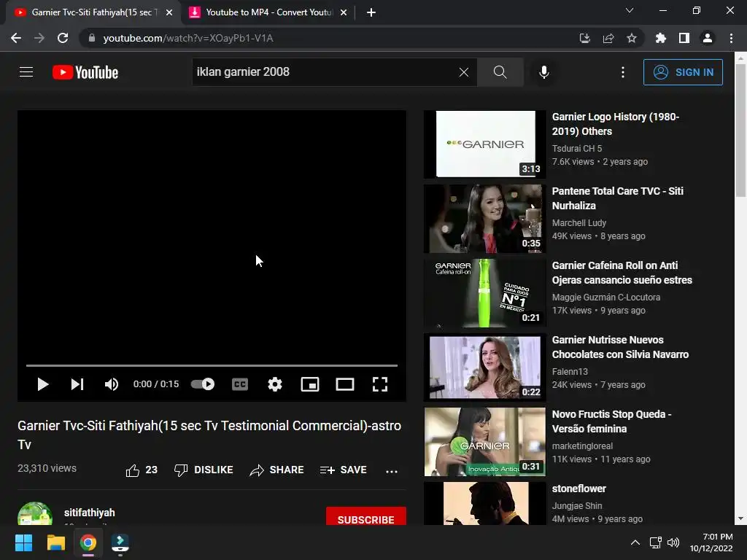Go forward in browser history
Image resolution: width=747 pixels, height=560 pixels.
(x=39, y=38)
